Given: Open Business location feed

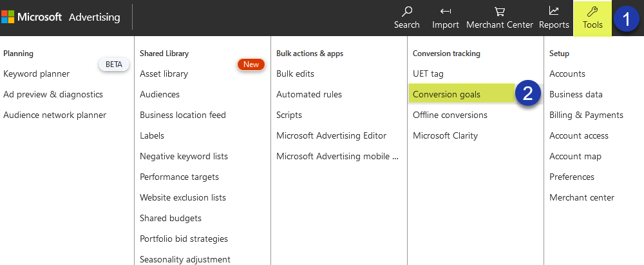Looking at the screenshot, I should click(x=183, y=115).
